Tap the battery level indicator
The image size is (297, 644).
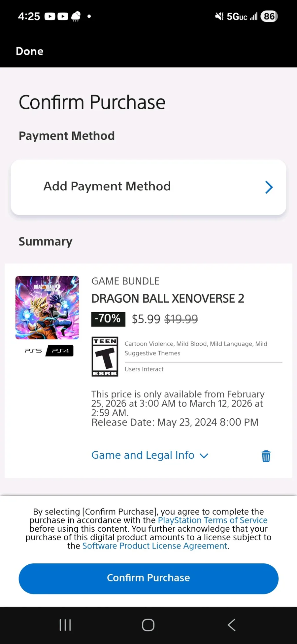pyautogui.click(x=269, y=16)
